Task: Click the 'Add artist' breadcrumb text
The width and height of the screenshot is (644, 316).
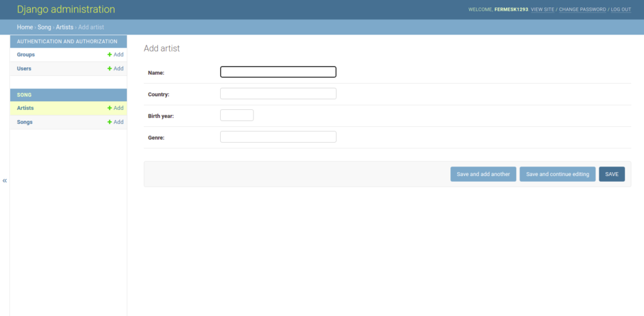Action: (91, 27)
